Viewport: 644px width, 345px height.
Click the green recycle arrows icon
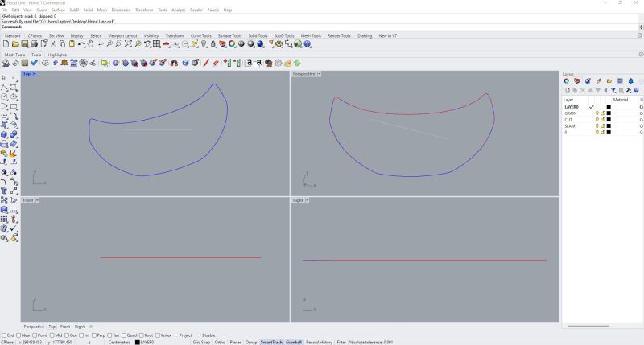[x=297, y=63]
